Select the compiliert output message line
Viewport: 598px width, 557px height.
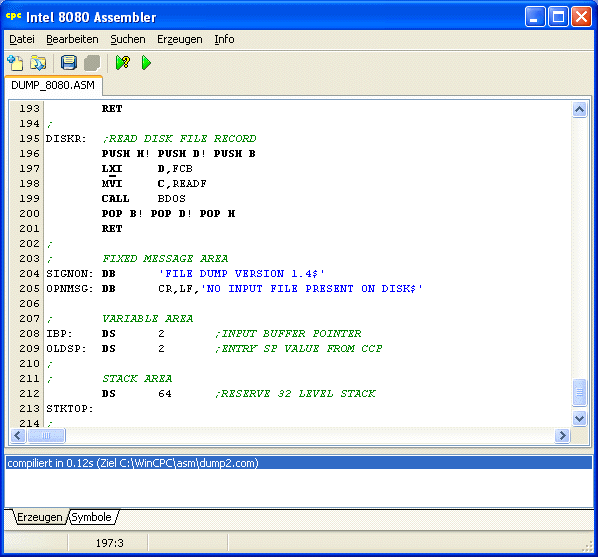[299, 463]
